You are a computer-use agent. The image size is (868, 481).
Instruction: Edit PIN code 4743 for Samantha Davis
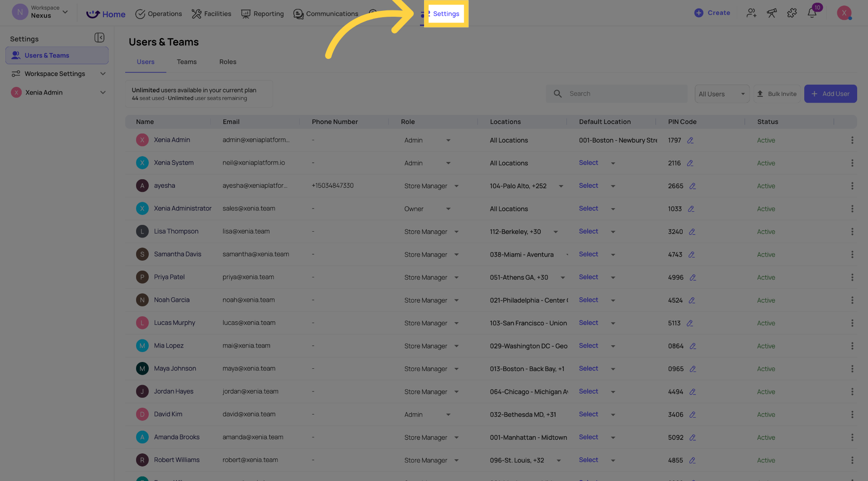click(x=692, y=255)
